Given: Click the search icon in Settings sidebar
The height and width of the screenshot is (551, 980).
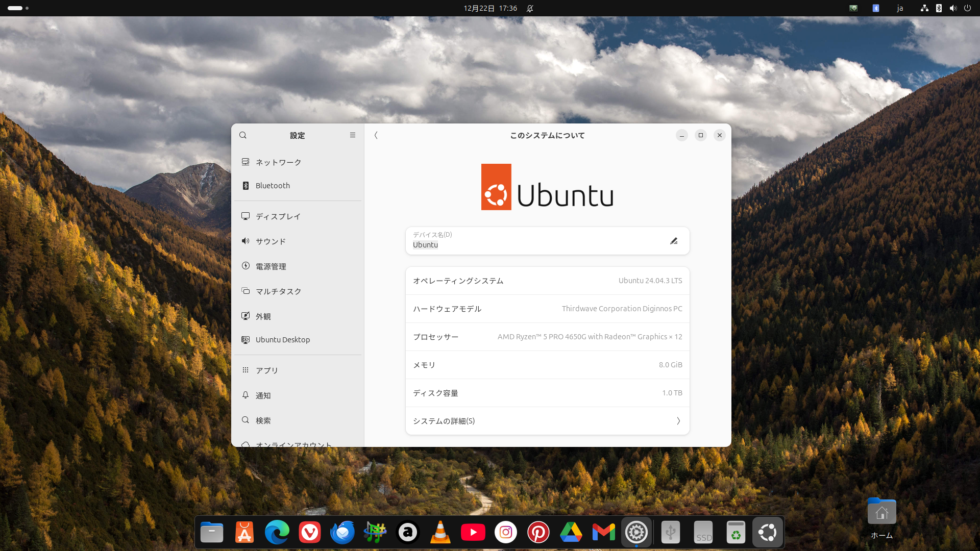Looking at the screenshot, I should [243, 135].
